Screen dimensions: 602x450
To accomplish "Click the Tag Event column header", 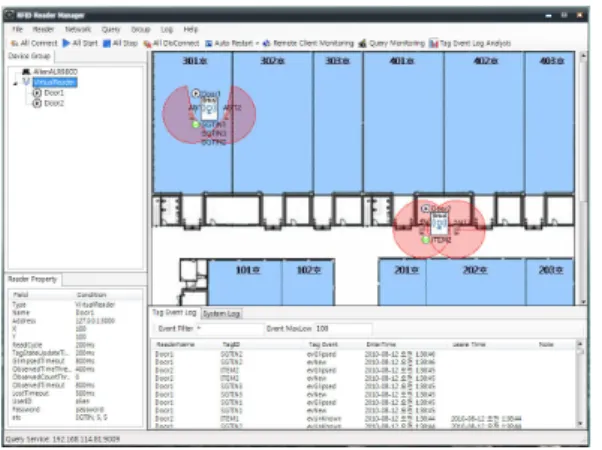I will [x=323, y=344].
